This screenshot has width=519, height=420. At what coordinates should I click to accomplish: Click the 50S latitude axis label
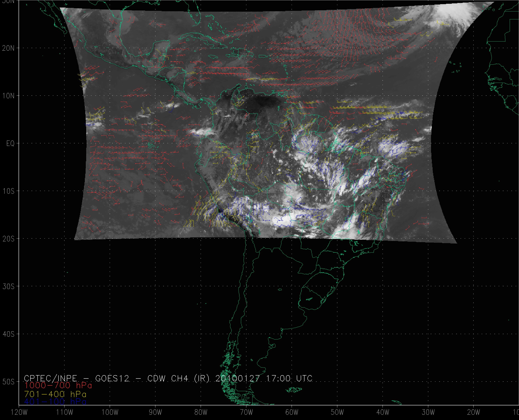[x=8, y=382]
